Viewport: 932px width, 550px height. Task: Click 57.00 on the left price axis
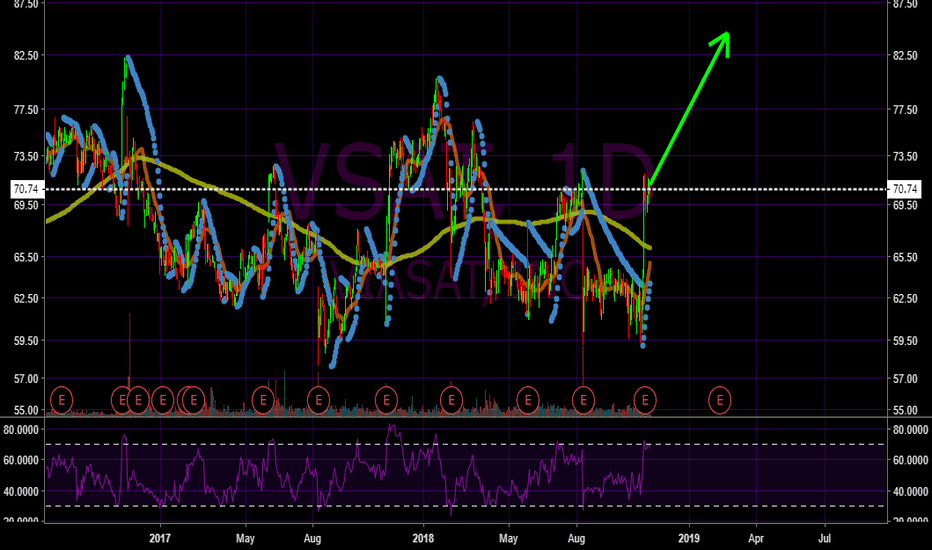click(x=26, y=379)
